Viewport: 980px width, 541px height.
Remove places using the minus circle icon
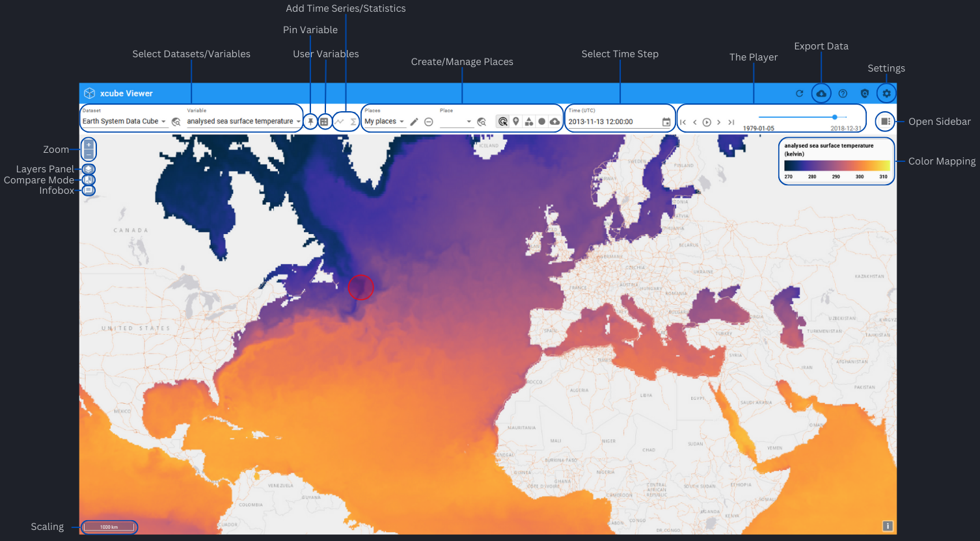tap(428, 122)
